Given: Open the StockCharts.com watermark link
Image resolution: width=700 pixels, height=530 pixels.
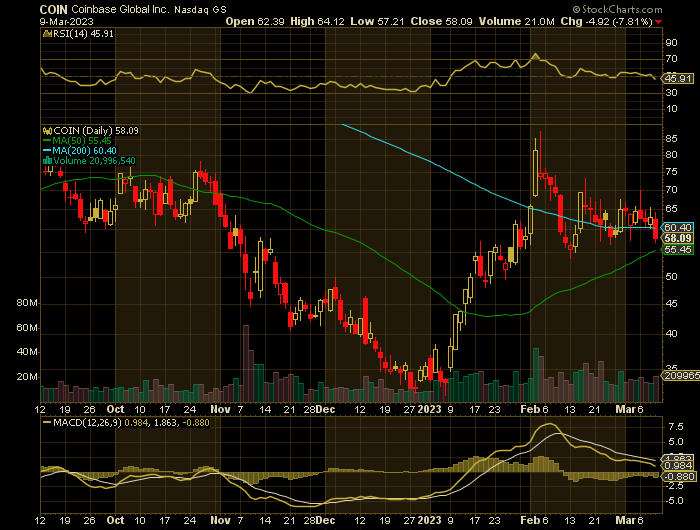Looking at the screenshot, I should 617,9.
